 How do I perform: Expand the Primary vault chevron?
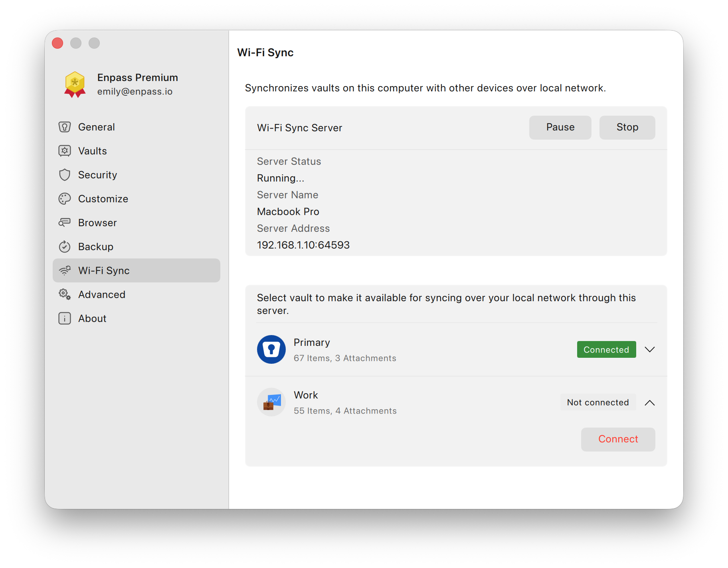650,349
